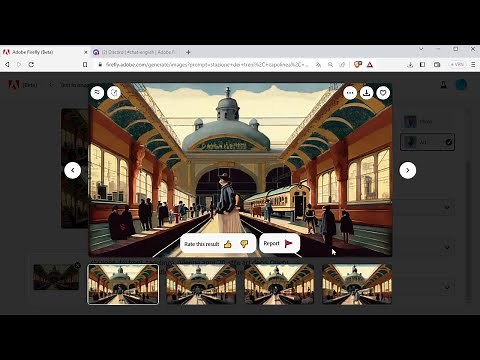Viewport: 480px width, 360px height.
Task: Expand the second collapsed section in the right panel
Action: [447, 247]
